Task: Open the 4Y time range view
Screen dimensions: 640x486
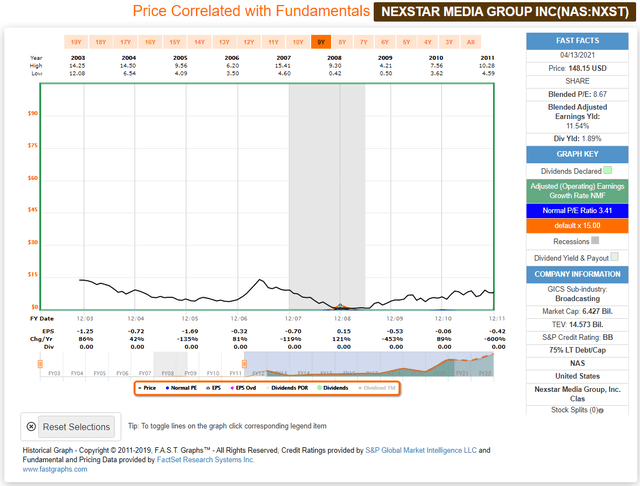Action: [428, 42]
